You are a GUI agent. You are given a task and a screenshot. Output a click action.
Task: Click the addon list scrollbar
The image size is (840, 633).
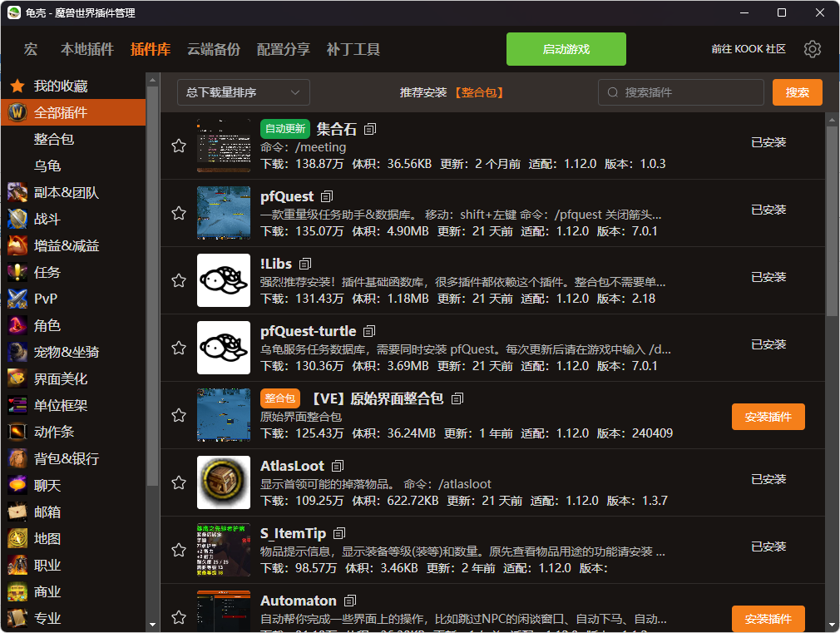click(832, 220)
